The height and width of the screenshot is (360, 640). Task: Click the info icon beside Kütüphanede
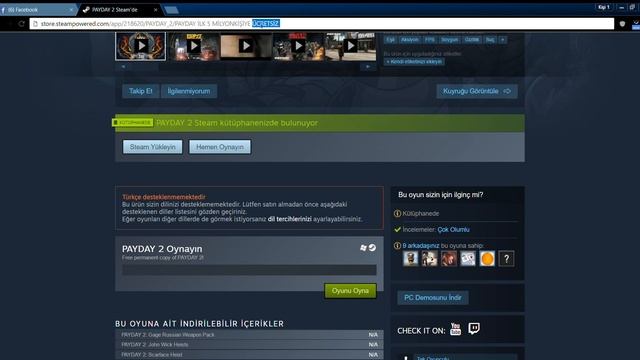pyautogui.click(x=397, y=213)
